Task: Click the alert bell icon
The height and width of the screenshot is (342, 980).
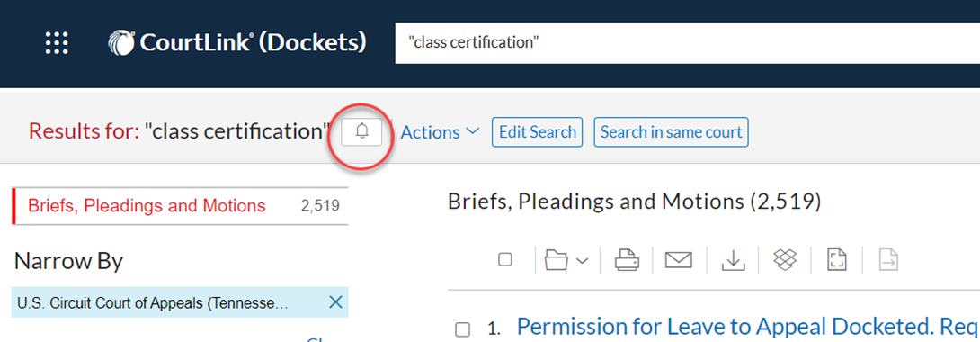Action: pyautogui.click(x=361, y=131)
